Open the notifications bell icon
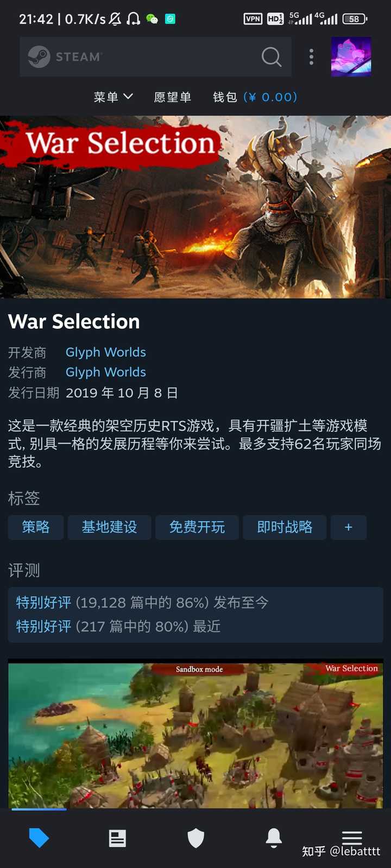This screenshot has width=391, height=868. pos(274,838)
